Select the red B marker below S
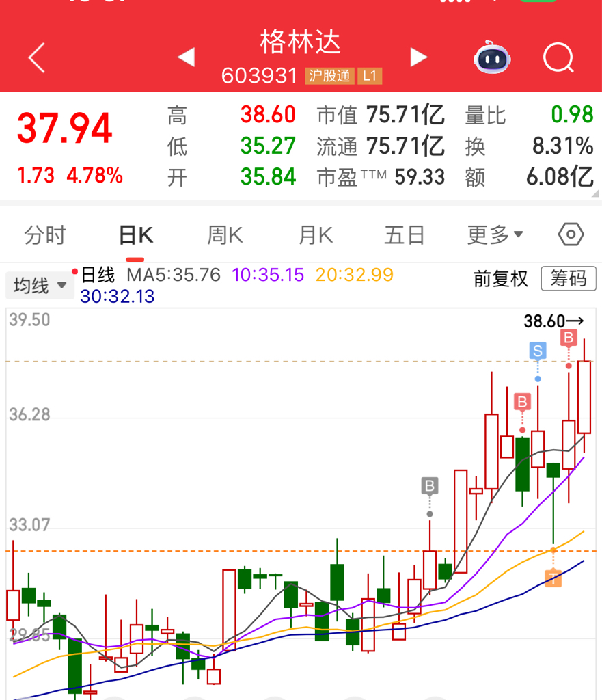Image resolution: width=602 pixels, height=700 pixels. click(x=522, y=402)
